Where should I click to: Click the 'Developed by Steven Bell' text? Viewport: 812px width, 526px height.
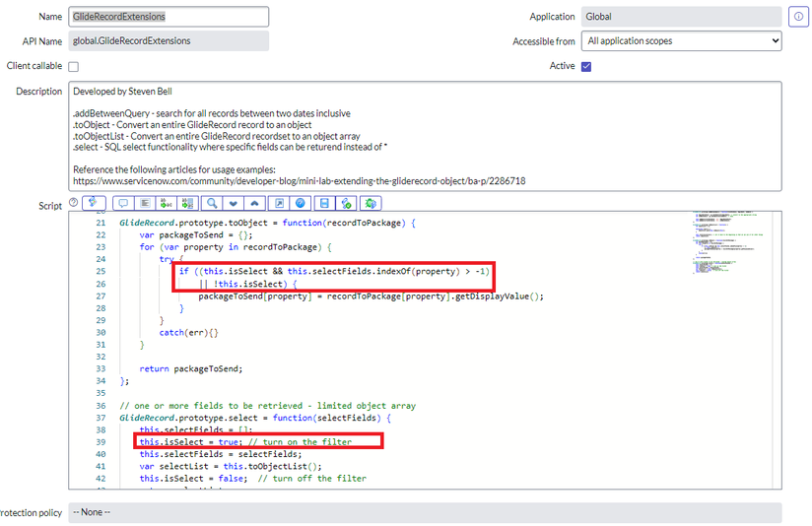point(123,92)
